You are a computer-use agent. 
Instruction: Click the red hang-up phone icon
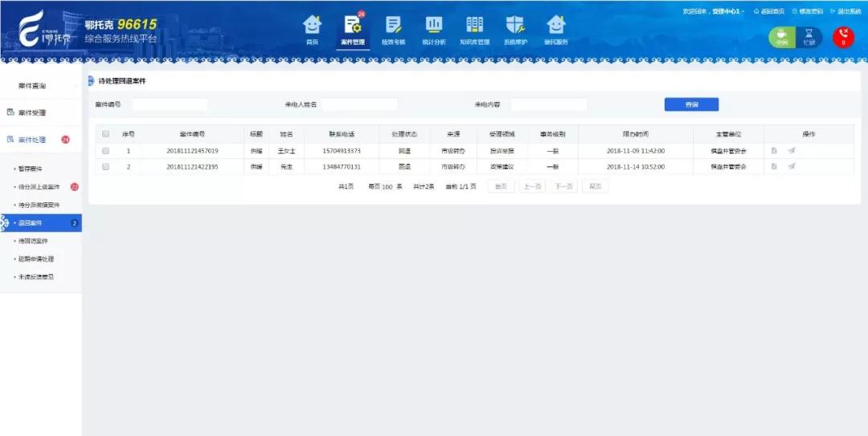(x=843, y=37)
